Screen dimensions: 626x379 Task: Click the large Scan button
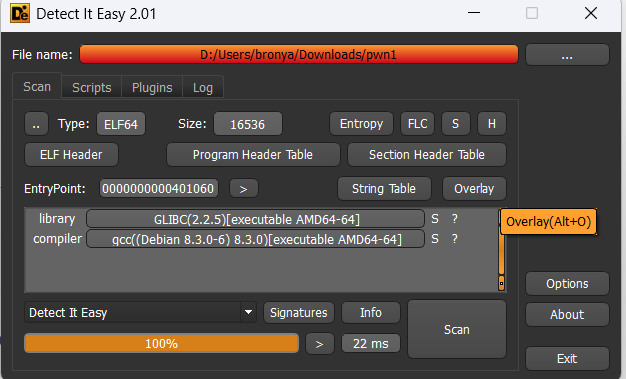457,329
